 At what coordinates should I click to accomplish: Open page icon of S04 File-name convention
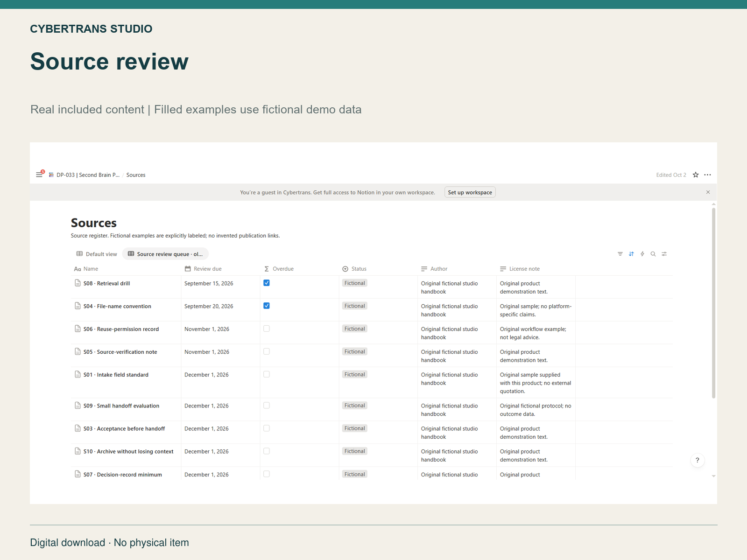pos(78,306)
